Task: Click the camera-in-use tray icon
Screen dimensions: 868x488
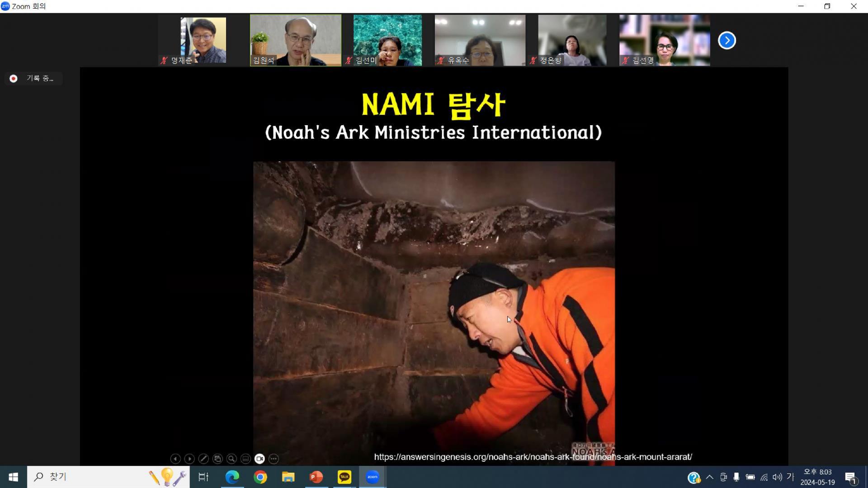Action: (723, 477)
